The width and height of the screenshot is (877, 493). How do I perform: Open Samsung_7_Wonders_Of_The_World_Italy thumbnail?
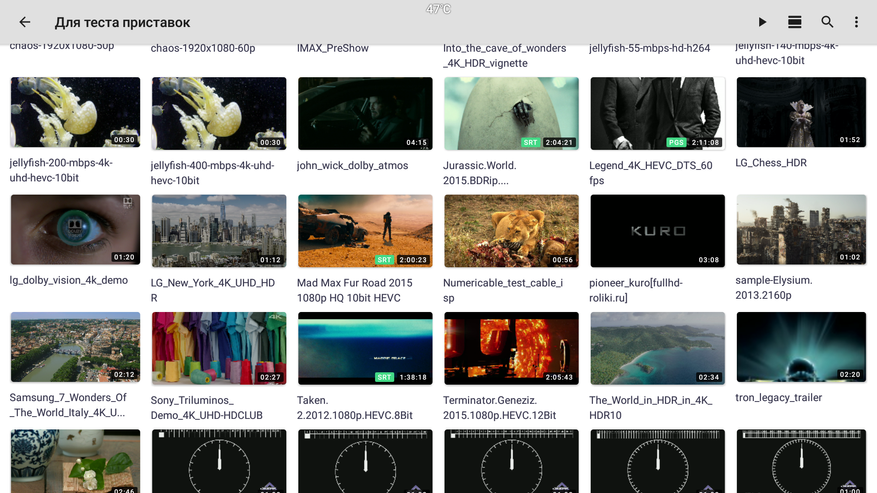tap(75, 347)
